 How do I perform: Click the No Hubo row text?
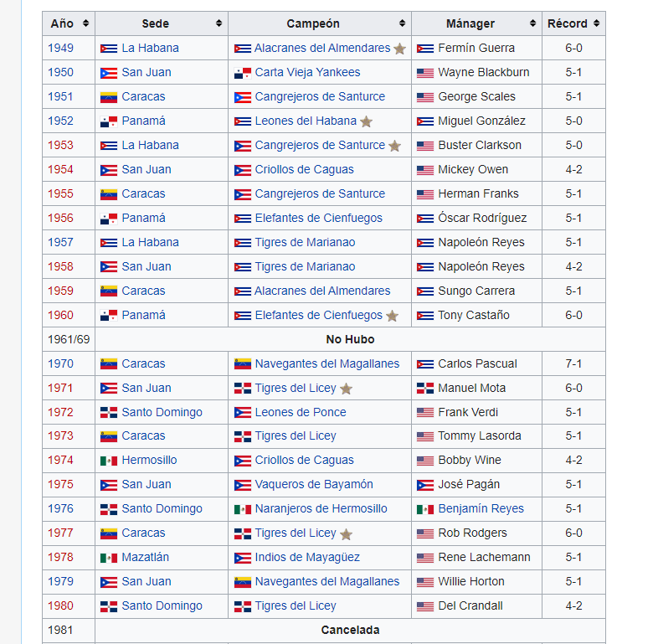tap(350, 339)
